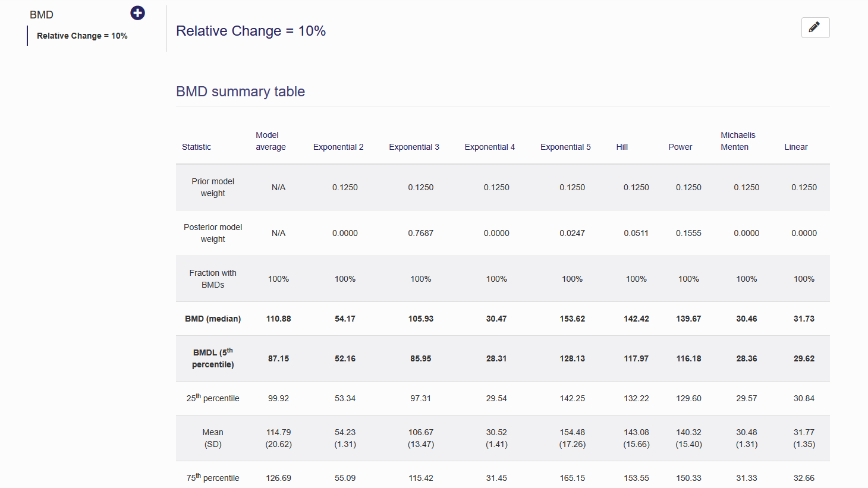Click the plus icon to add BMD
This screenshot has width=868, height=488.
137,13
